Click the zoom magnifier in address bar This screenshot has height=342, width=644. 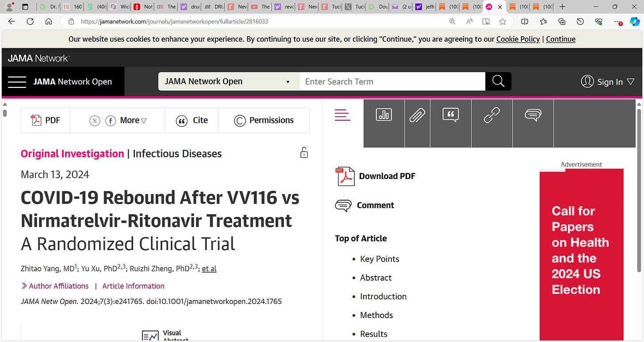(x=452, y=21)
